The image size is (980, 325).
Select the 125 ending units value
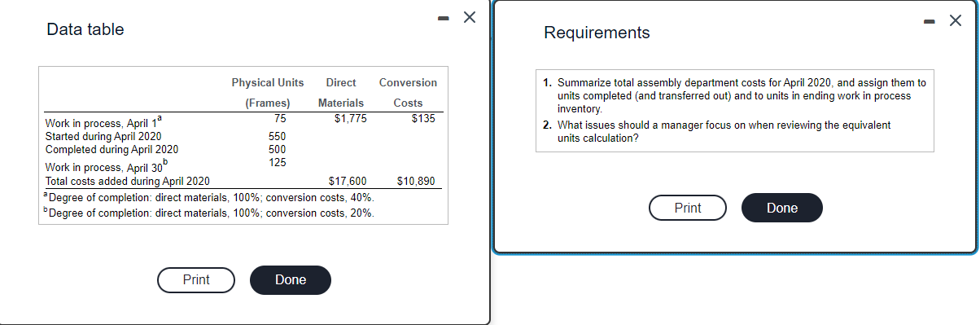pos(278,162)
